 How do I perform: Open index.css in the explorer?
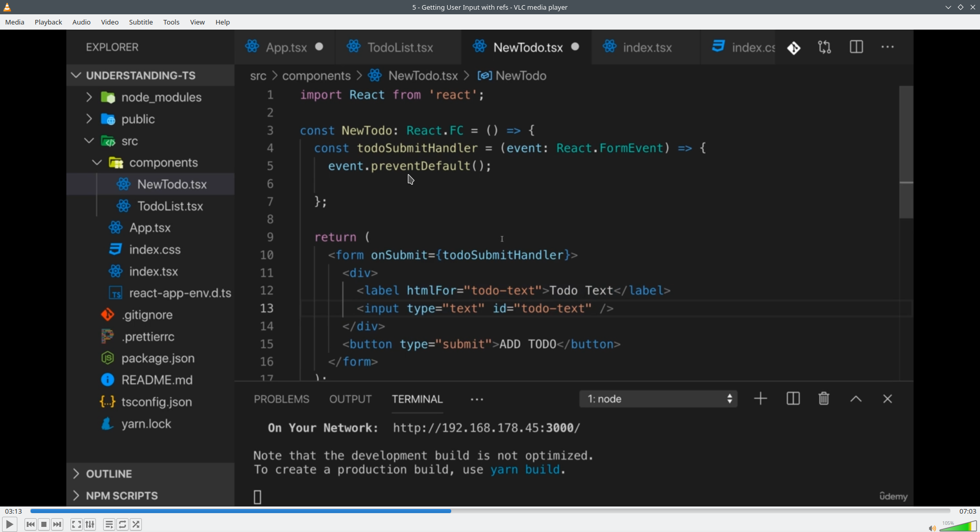coord(151,250)
